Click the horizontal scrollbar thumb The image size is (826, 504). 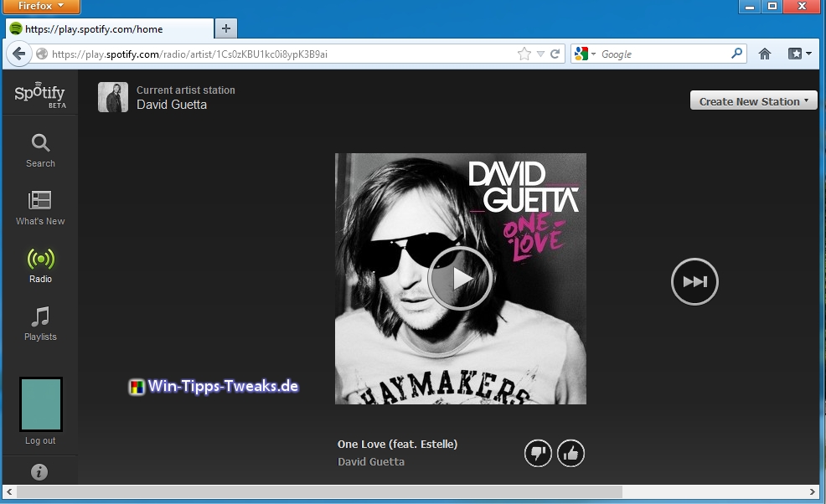coord(319,491)
